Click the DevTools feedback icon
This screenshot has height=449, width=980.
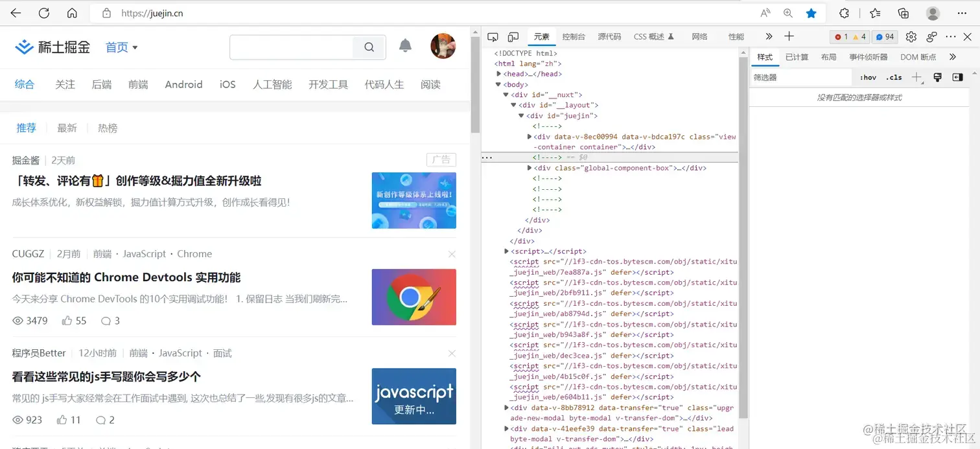932,37
